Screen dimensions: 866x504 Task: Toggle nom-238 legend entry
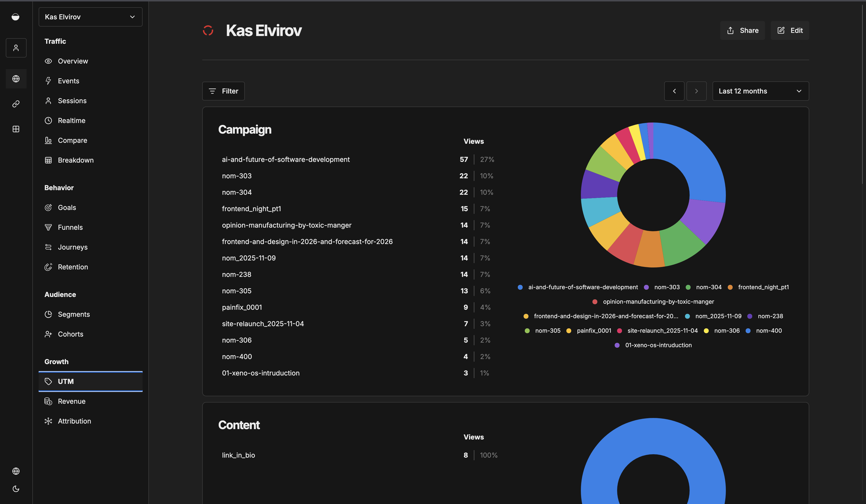pyautogui.click(x=765, y=316)
